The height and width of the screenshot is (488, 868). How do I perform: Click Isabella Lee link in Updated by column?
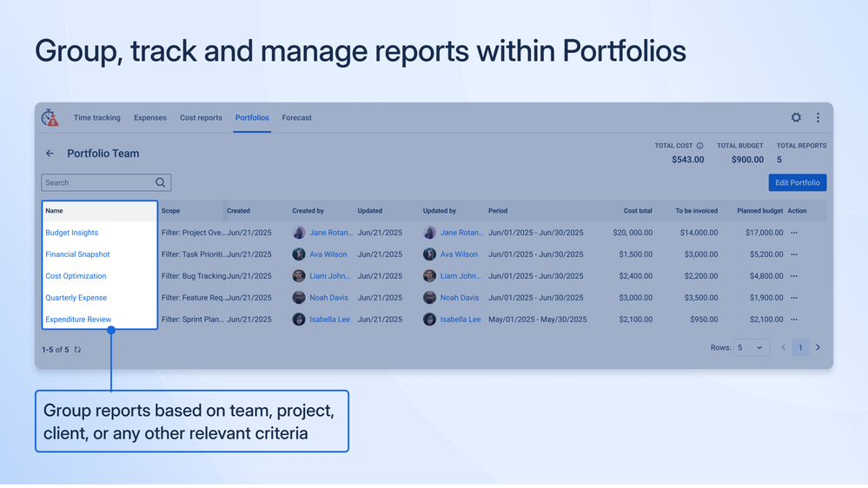461,320
